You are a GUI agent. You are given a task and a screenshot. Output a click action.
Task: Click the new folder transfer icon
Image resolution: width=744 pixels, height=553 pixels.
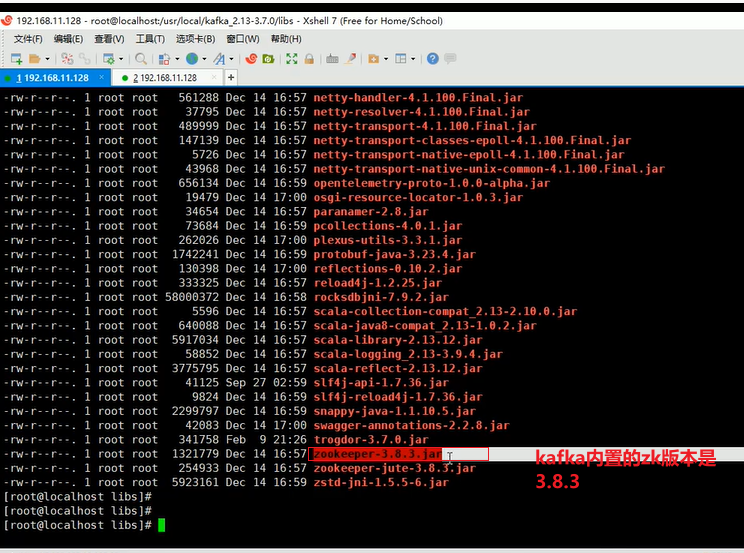(373, 59)
